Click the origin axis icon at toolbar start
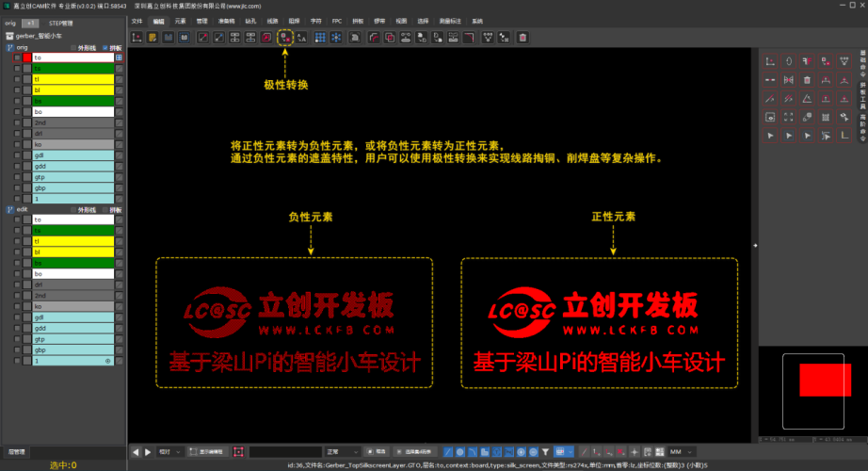This screenshot has height=471, width=868. point(137,37)
